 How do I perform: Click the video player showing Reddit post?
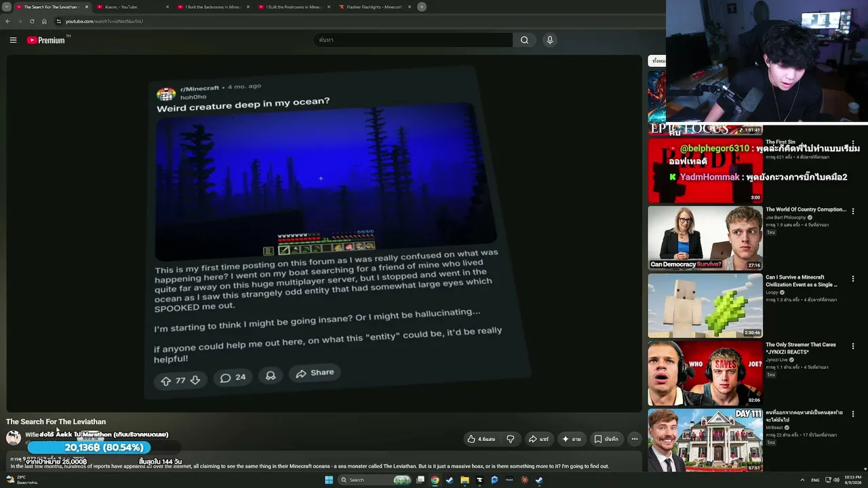324,234
